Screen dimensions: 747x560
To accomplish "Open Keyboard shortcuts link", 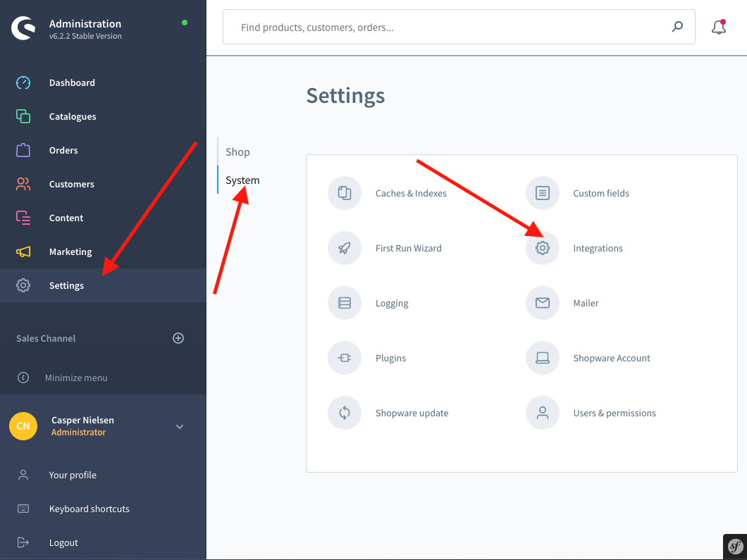I will pos(89,509).
